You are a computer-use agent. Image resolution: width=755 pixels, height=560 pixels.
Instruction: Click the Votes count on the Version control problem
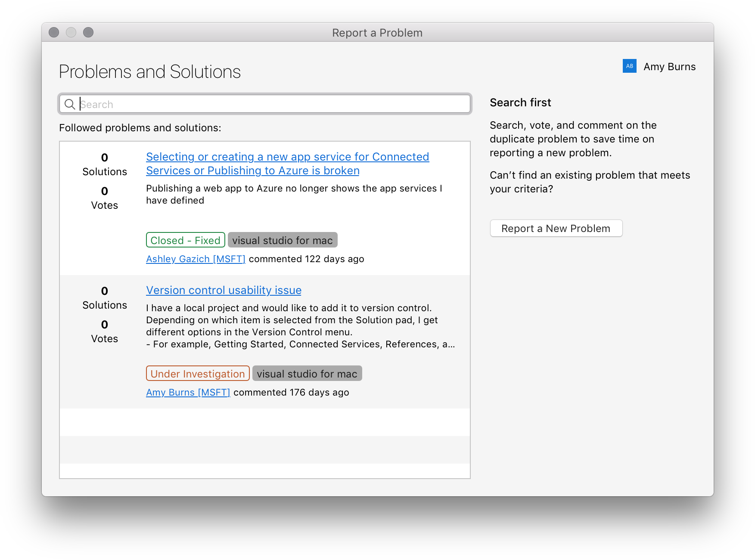(104, 331)
